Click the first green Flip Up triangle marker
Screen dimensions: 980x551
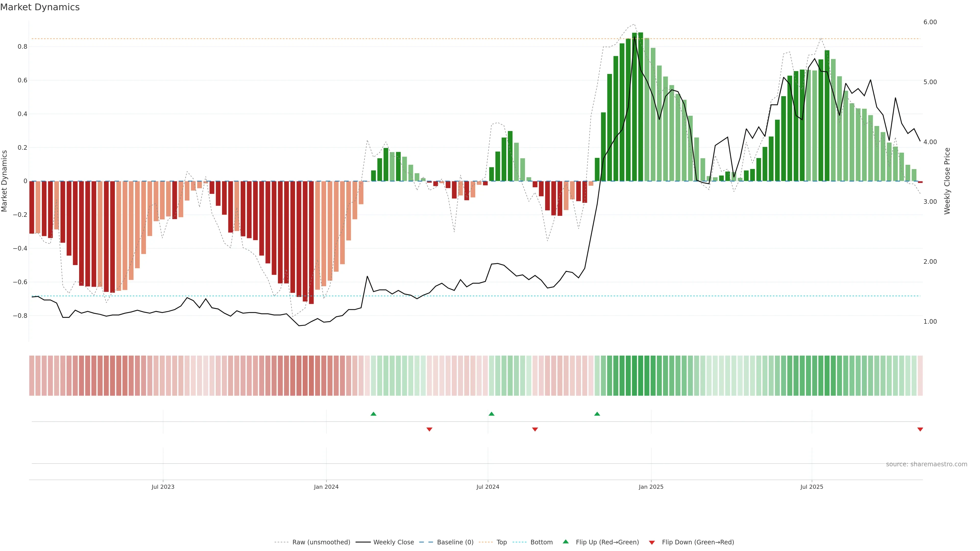point(373,414)
